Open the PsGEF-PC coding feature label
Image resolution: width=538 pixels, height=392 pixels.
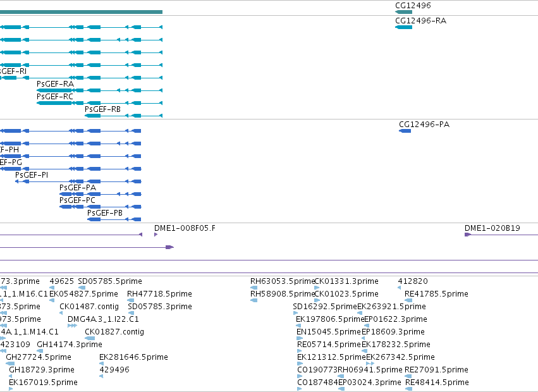(77, 200)
